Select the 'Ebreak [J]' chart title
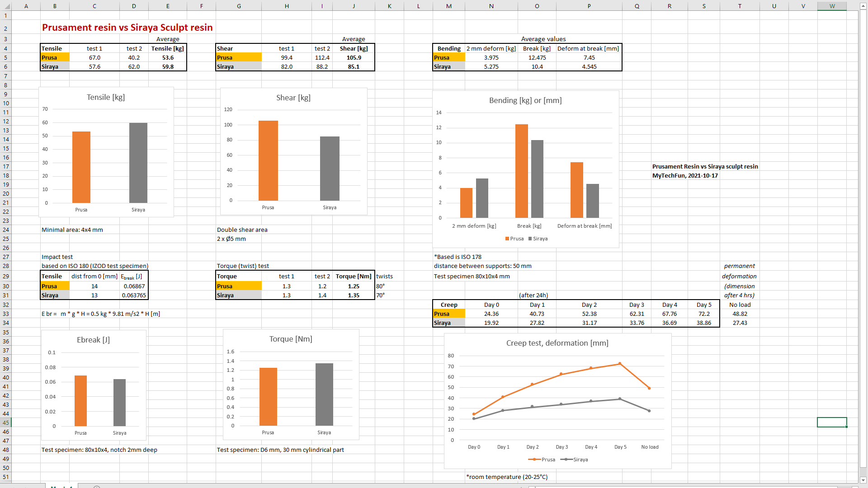Viewport: 868px width, 488px height. (93, 340)
